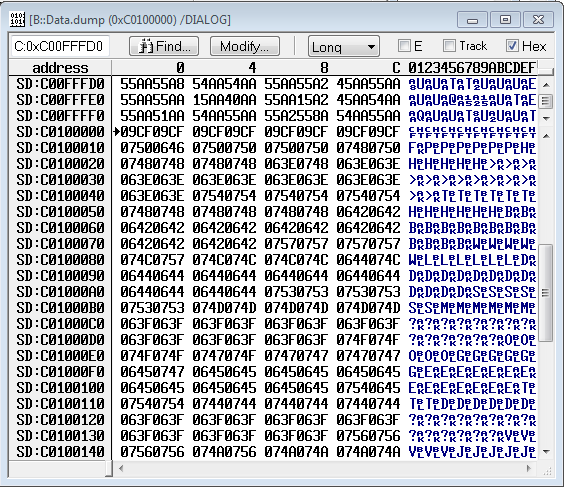The image size is (564, 487).
Task: Click value 074A0756 in row C0100140
Action: pyautogui.click(x=224, y=451)
